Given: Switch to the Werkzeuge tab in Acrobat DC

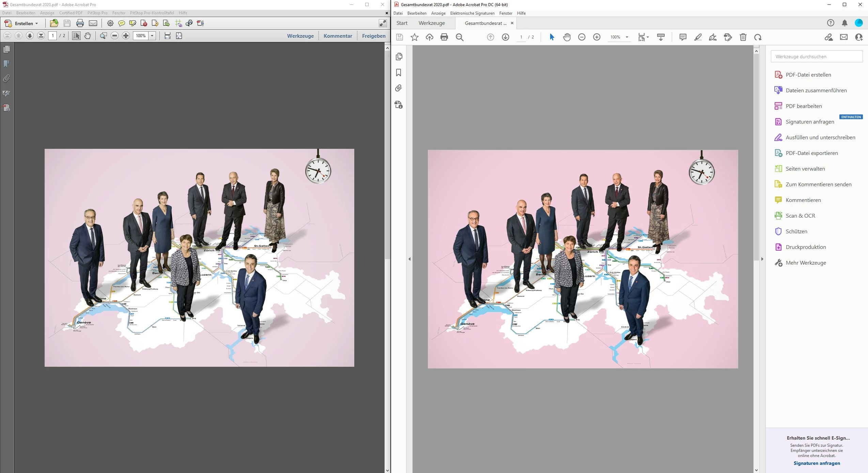Looking at the screenshot, I should pyautogui.click(x=431, y=23).
